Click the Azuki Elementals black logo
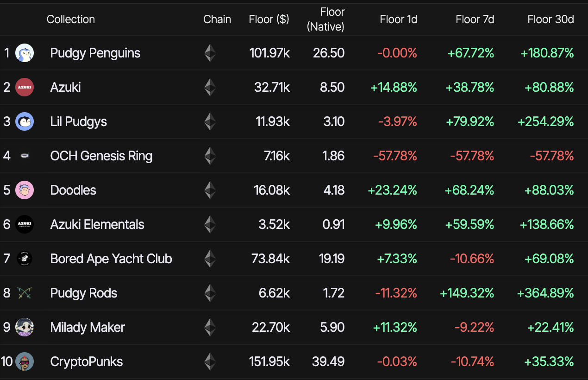 pos(25,224)
